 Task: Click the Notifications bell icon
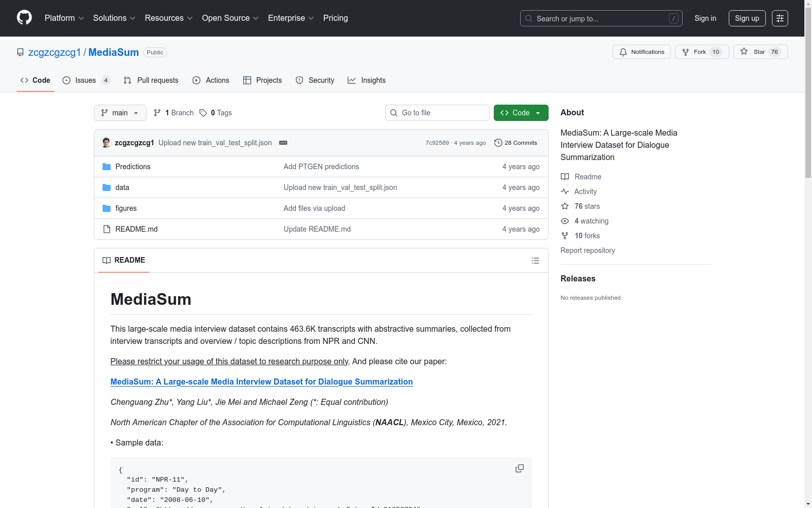(x=623, y=52)
